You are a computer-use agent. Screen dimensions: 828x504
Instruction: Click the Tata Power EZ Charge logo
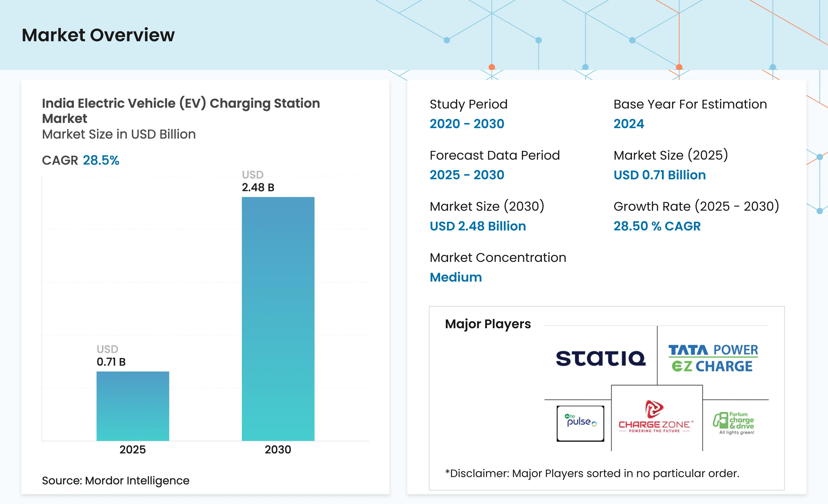click(x=713, y=358)
